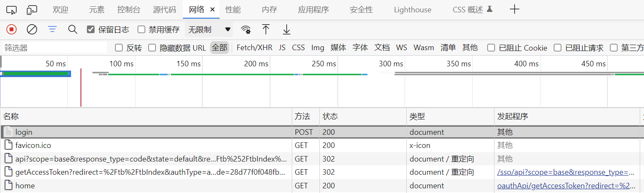
Task: Click the red marker in timeline overview
Action: pyautogui.click(x=80, y=87)
